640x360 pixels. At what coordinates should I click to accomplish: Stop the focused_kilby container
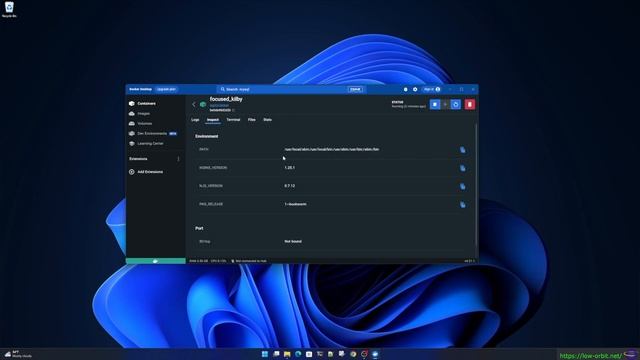(435, 104)
